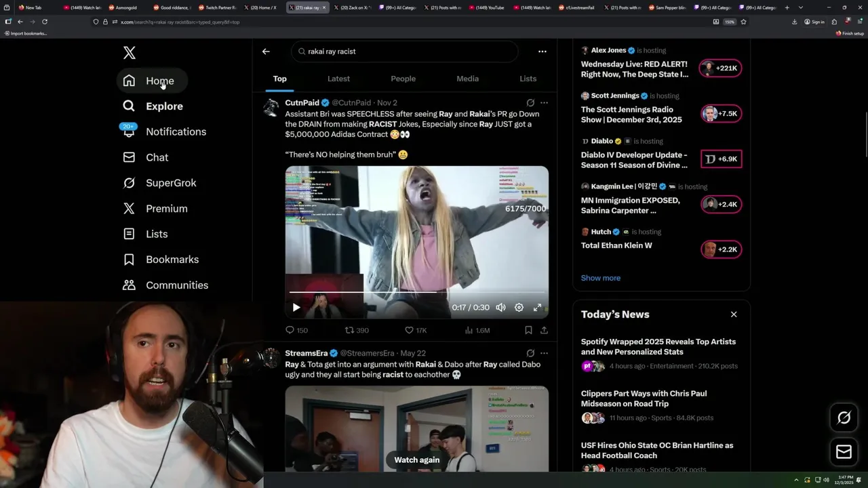868x488 pixels.
Task: Share the CutnPaid post
Action: 544,330
